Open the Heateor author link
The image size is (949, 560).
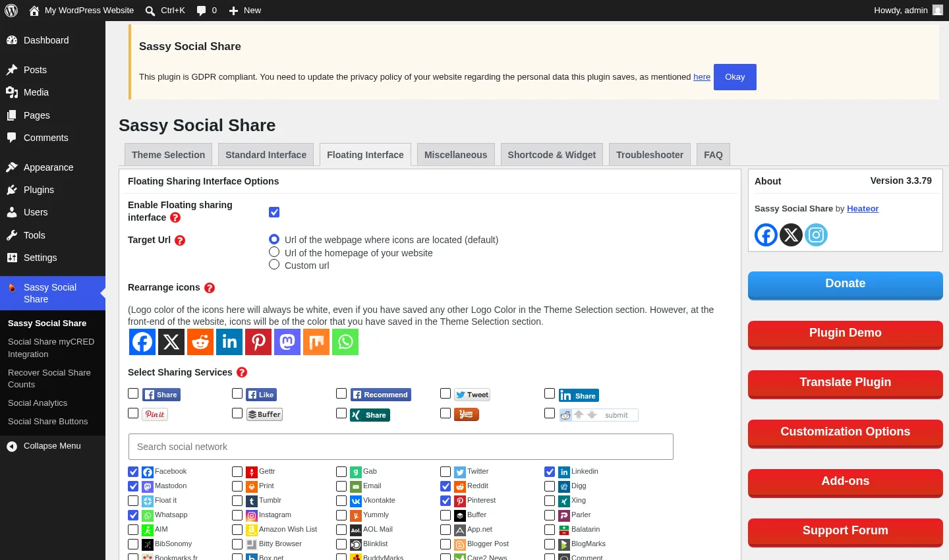pyautogui.click(x=863, y=209)
